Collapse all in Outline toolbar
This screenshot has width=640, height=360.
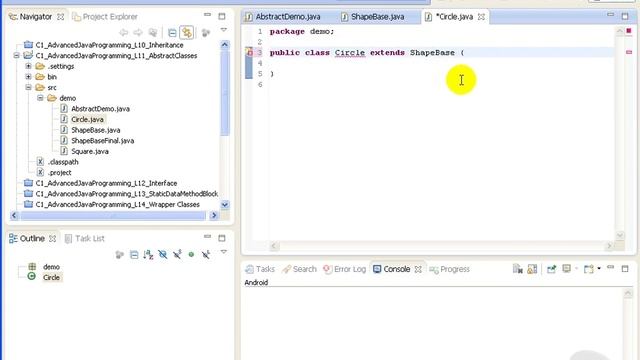click(x=134, y=255)
